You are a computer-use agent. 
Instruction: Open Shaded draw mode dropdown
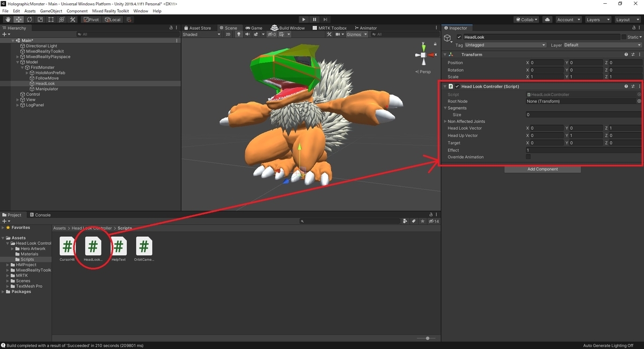click(201, 34)
